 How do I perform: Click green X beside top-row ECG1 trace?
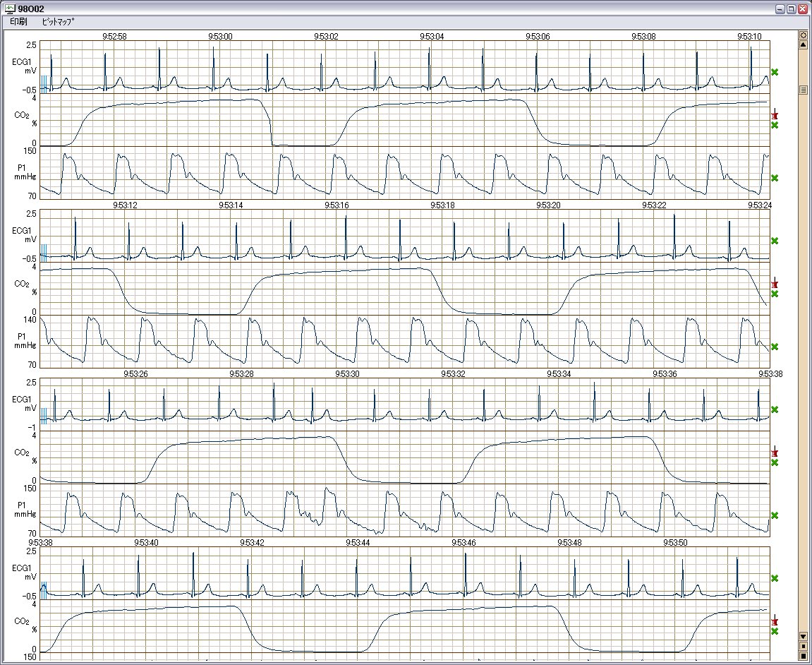click(775, 72)
